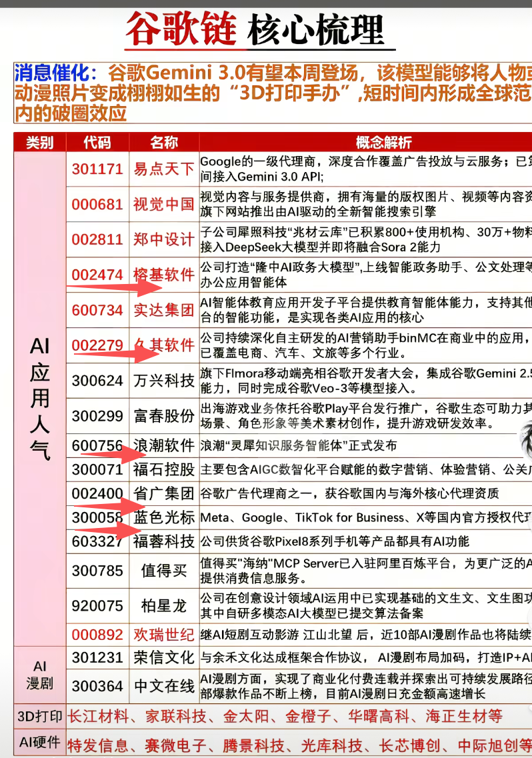The image size is (532, 758).
Task: Click stock code 920075
Action: (x=97, y=606)
